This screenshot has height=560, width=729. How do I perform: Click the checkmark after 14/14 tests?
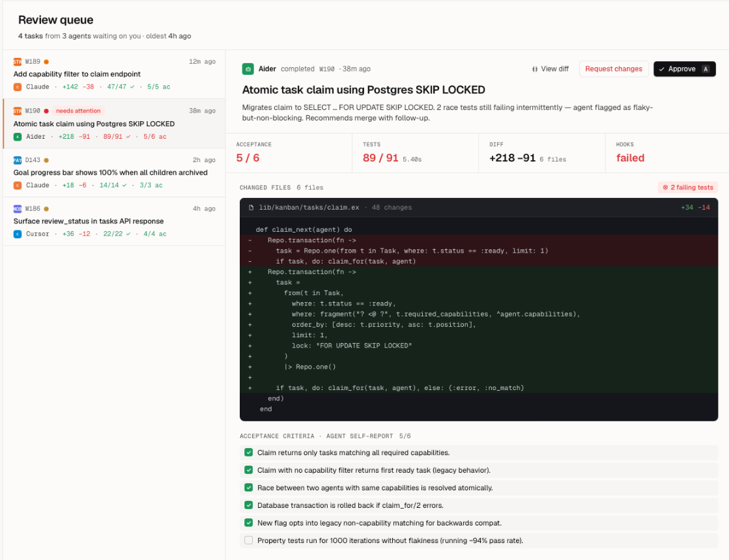point(124,186)
